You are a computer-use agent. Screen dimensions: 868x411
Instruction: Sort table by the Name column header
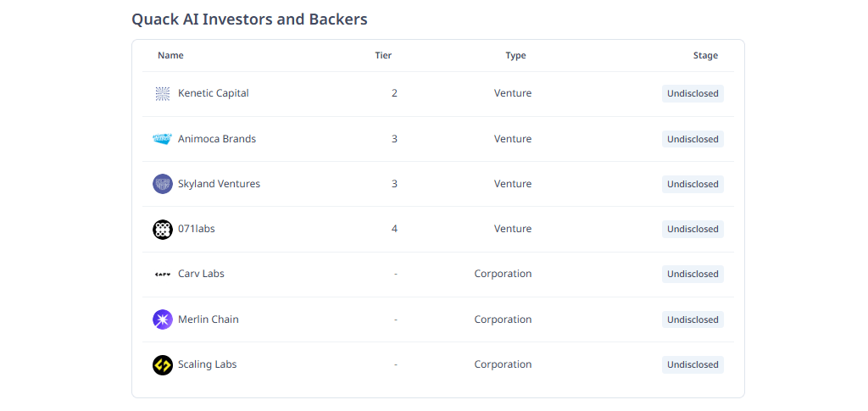(170, 56)
